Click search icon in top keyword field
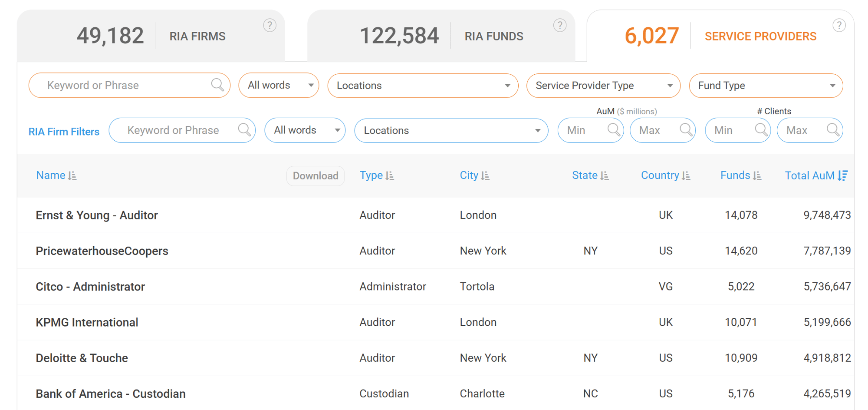 coord(217,85)
